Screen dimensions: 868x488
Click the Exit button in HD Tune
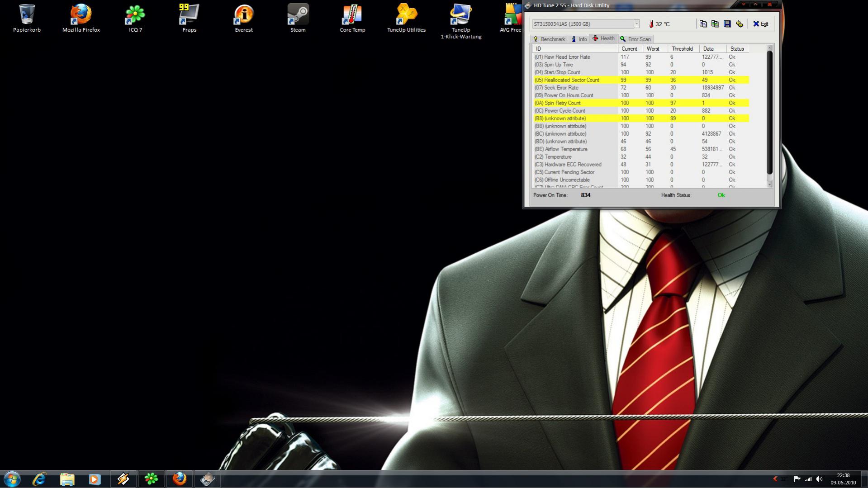pyautogui.click(x=761, y=24)
